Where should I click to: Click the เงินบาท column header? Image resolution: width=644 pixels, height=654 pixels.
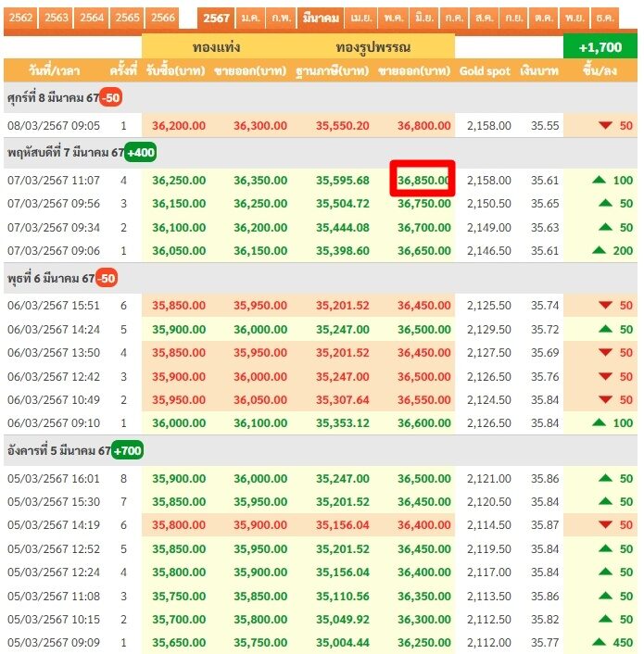[x=539, y=71]
